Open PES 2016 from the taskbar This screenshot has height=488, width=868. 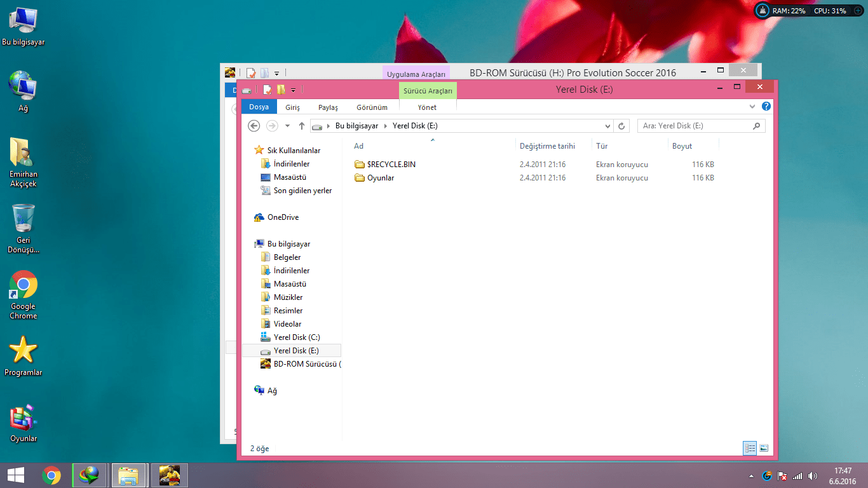(x=168, y=475)
